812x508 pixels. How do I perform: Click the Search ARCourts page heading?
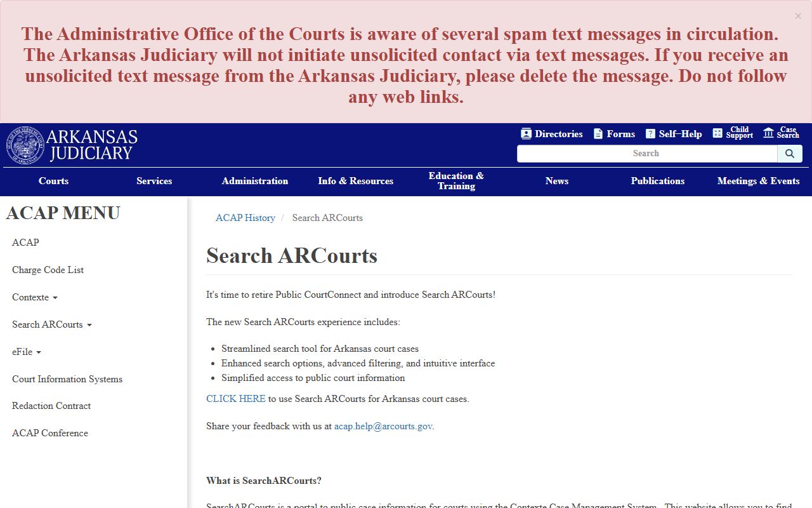pos(292,255)
